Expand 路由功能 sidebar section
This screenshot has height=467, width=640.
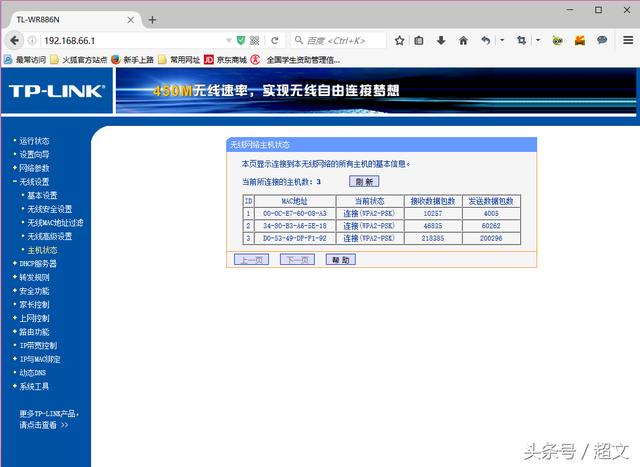[34, 332]
